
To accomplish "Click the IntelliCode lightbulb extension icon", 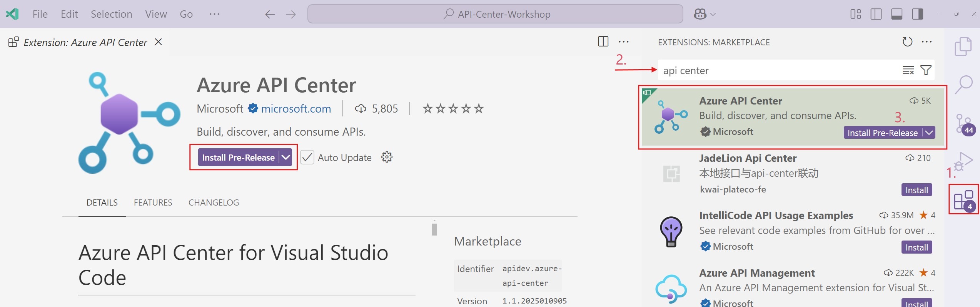I will pos(671,231).
